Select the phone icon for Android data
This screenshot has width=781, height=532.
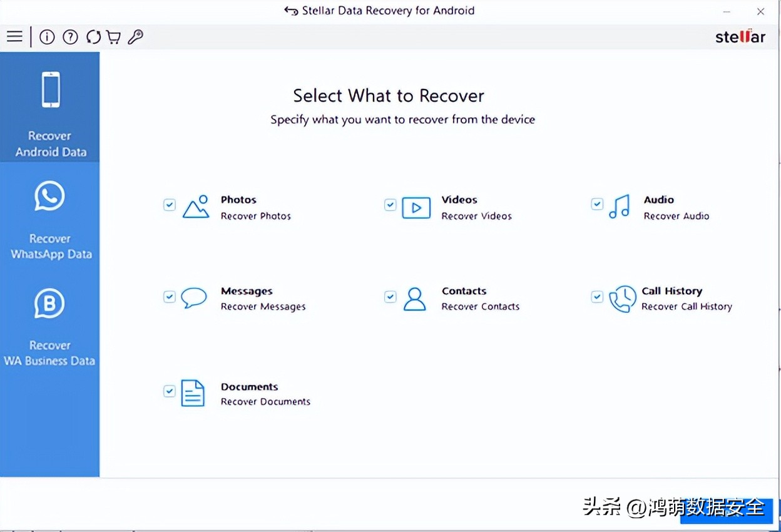tap(50, 90)
